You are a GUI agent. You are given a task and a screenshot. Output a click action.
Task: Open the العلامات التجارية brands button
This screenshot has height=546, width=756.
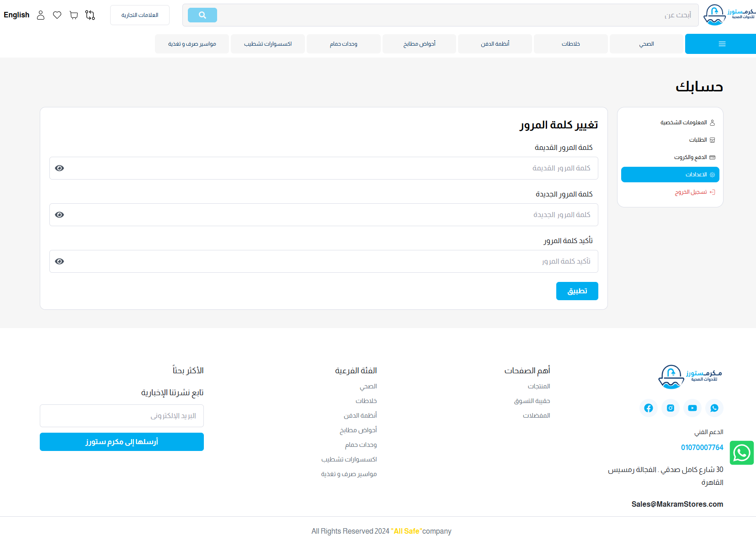click(140, 15)
